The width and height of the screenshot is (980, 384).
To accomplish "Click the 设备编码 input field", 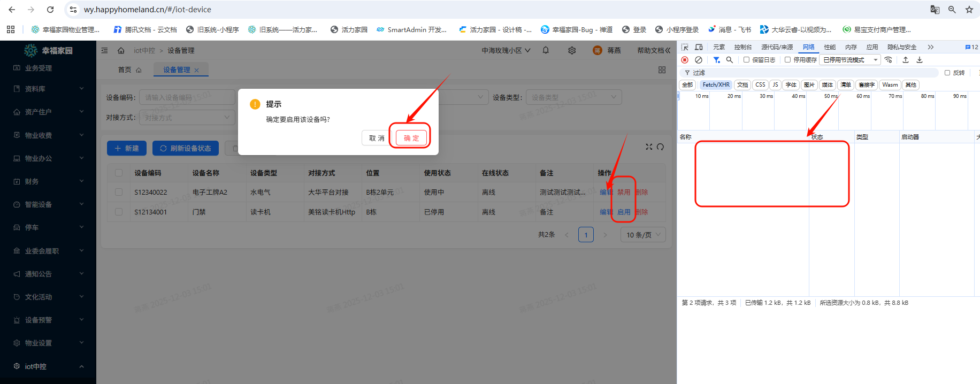I will pos(187,97).
